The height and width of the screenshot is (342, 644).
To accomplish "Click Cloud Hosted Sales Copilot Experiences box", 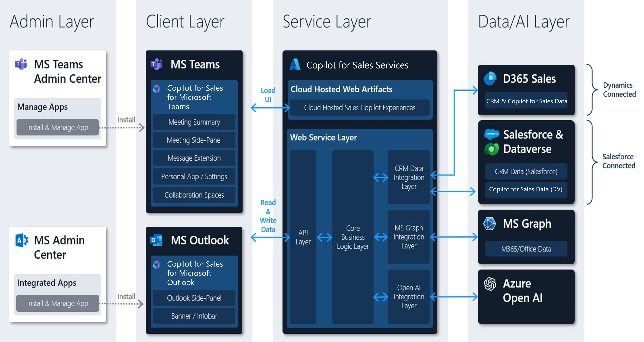I will pos(359,108).
